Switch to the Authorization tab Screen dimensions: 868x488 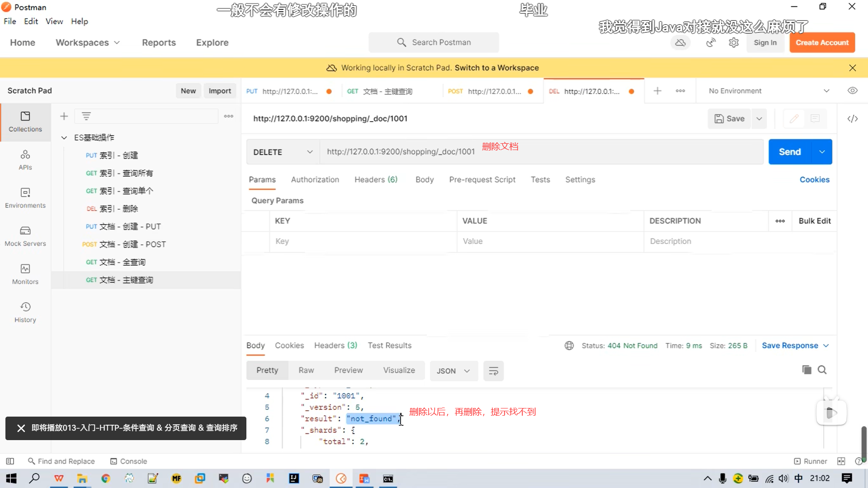(x=315, y=180)
